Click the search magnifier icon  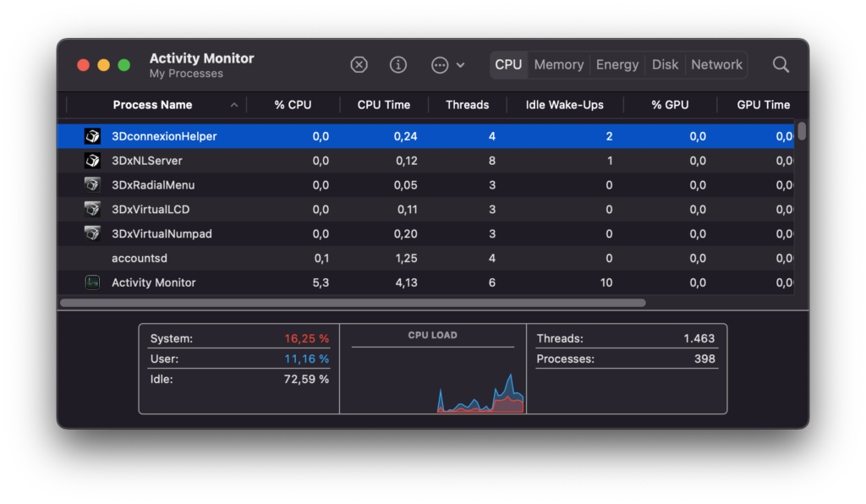click(781, 65)
